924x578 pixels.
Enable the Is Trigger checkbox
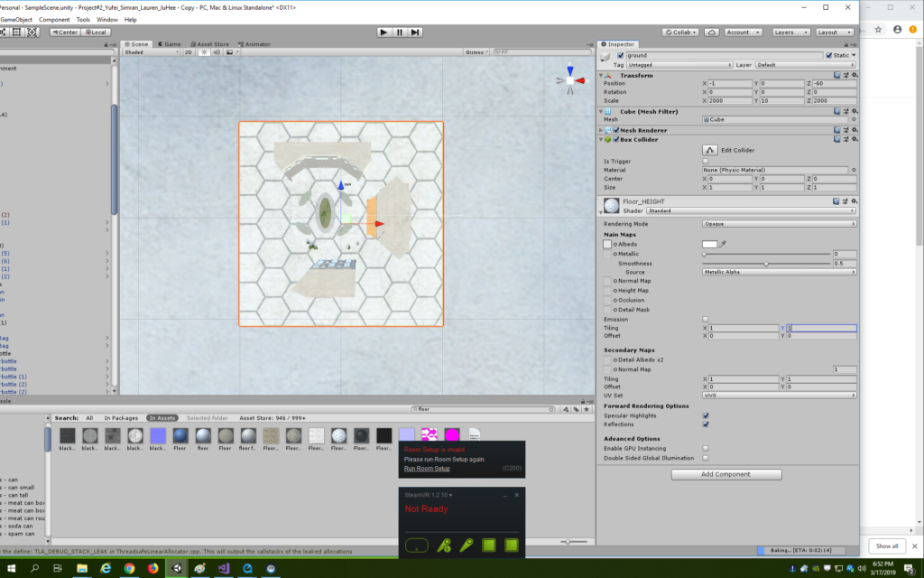pos(706,161)
